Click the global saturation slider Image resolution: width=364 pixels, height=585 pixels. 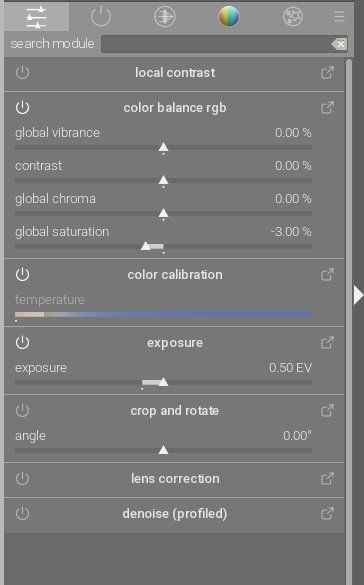163,247
